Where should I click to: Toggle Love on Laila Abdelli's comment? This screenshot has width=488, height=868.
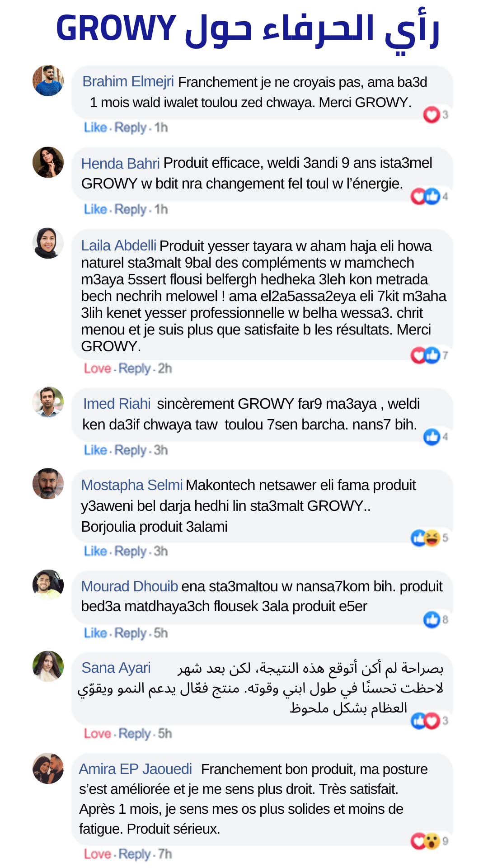click(97, 368)
